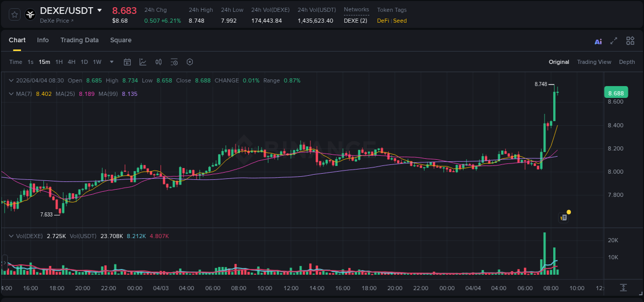Collapse the Vol(DEXE) volume panel chevron
The image size is (644, 302).
11,236
